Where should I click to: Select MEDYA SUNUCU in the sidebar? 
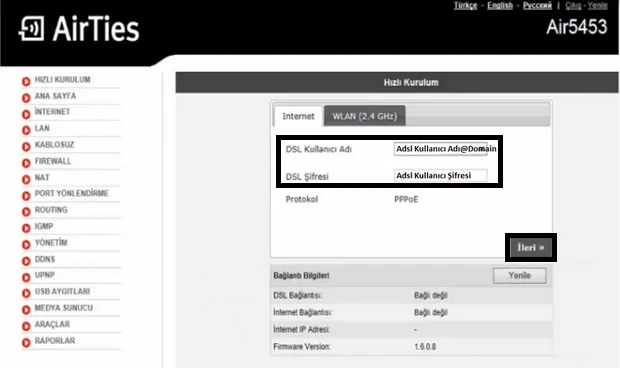tap(64, 308)
